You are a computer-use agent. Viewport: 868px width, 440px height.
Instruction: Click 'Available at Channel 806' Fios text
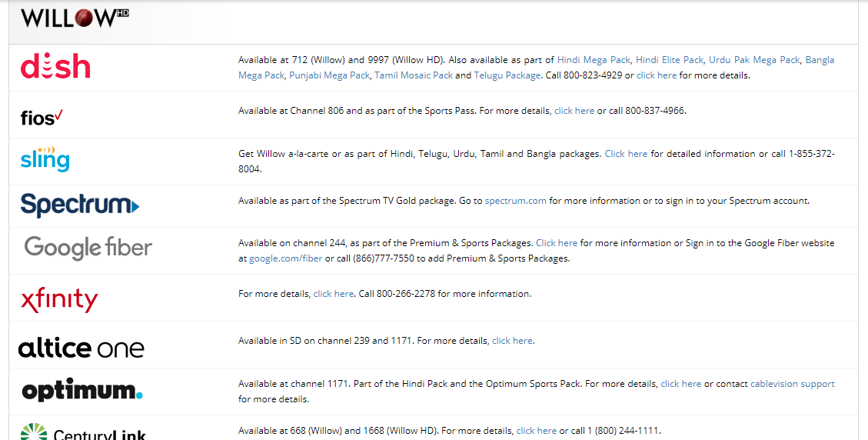pyautogui.click(x=291, y=111)
